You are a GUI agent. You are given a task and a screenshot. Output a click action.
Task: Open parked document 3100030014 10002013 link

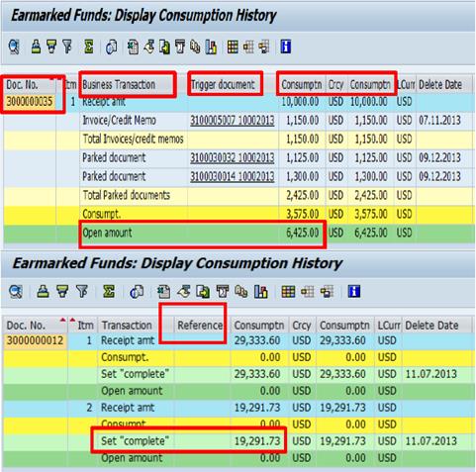point(232,176)
